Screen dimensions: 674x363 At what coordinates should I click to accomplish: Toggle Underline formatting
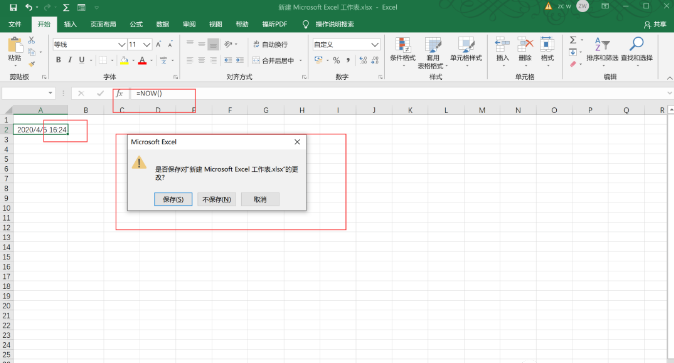coord(81,60)
